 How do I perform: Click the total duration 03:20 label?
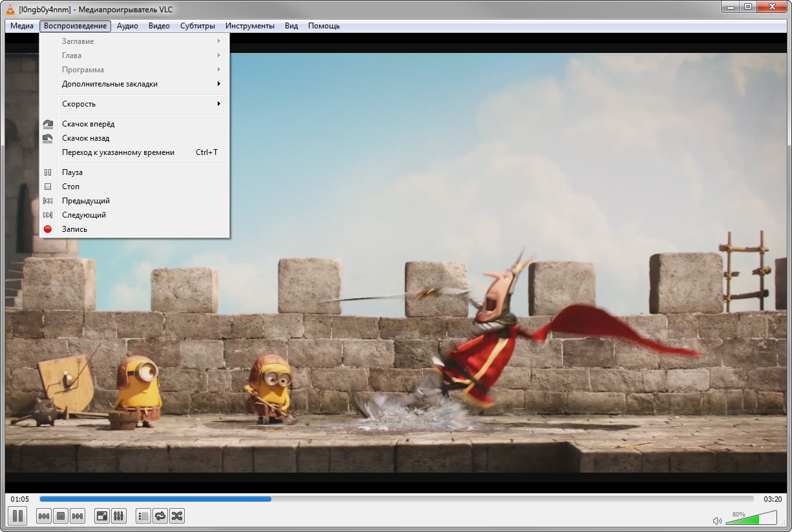tap(773, 499)
